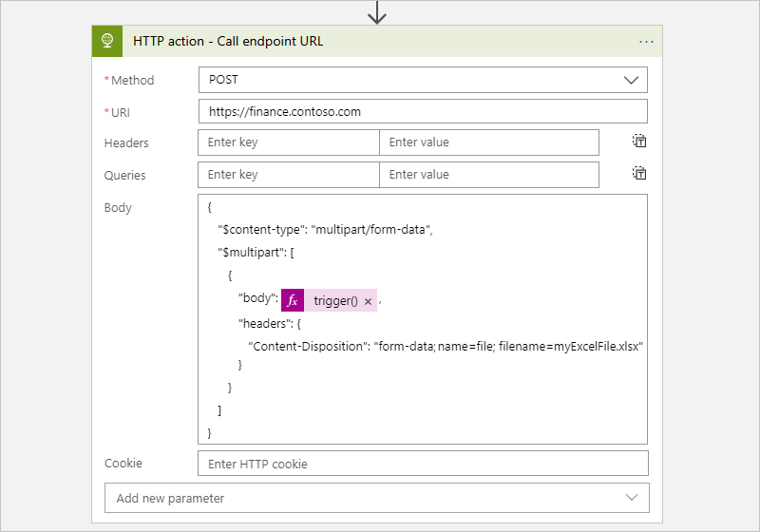Click the Enter HTTP cookie field
This screenshot has height=532, width=760.
click(x=423, y=464)
